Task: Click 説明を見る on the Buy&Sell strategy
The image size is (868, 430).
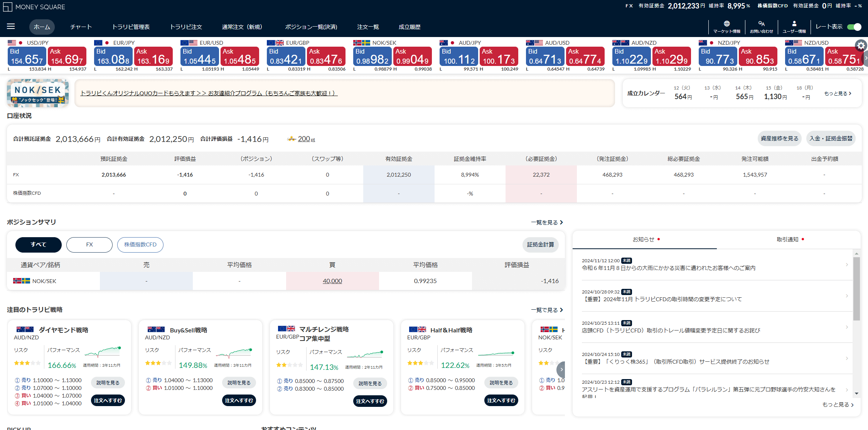Action: (239, 383)
